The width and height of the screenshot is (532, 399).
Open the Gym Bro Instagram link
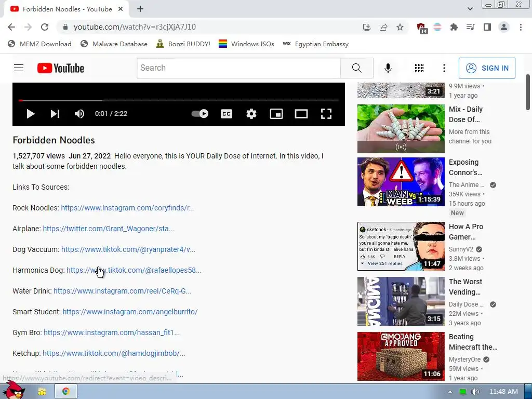tap(112, 332)
